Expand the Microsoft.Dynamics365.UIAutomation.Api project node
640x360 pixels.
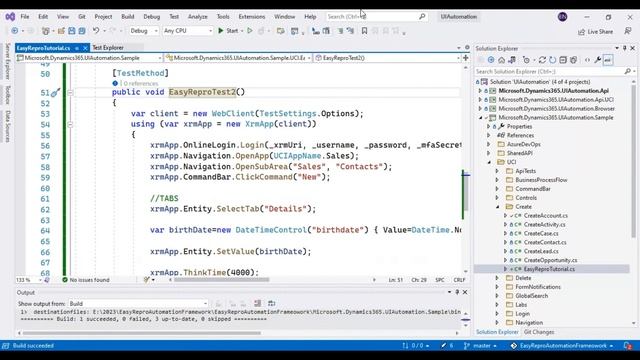coord(480,91)
